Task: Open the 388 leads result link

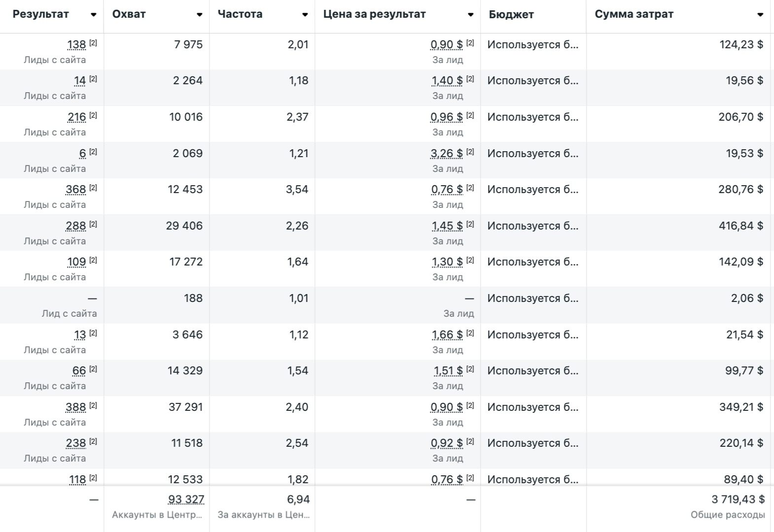Action: pyautogui.click(x=75, y=407)
